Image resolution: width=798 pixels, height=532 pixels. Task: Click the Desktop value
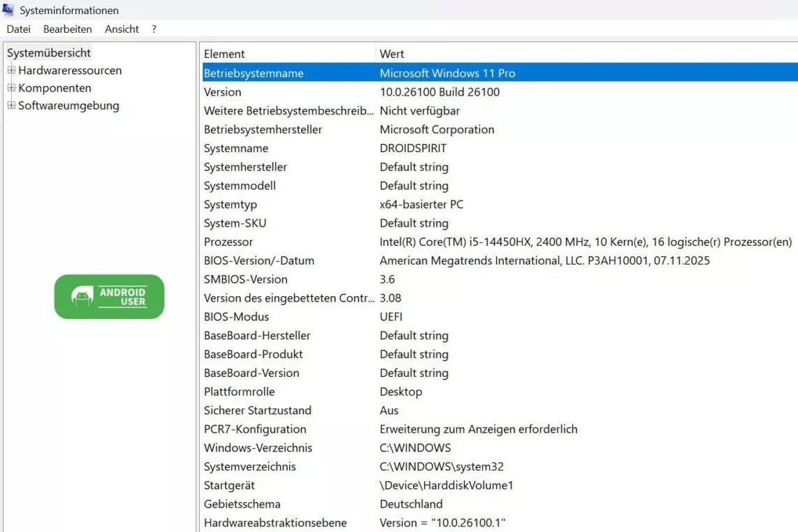(401, 392)
